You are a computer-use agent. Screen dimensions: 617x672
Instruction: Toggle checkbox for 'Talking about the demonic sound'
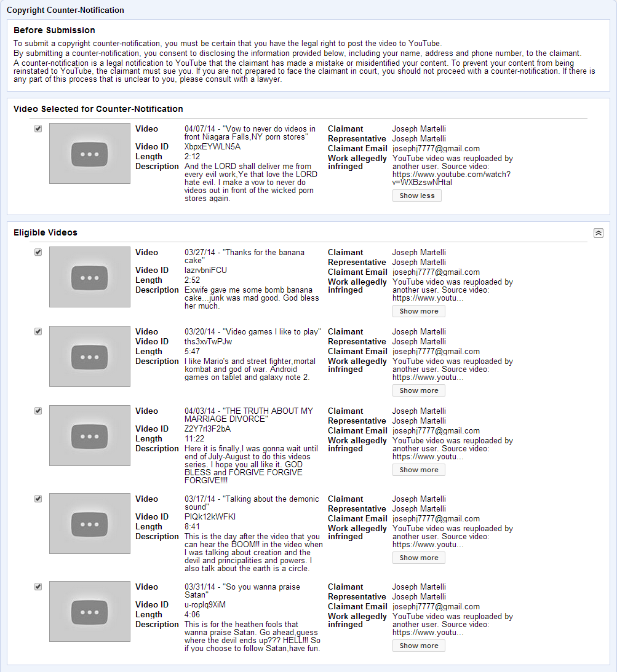pos(38,499)
